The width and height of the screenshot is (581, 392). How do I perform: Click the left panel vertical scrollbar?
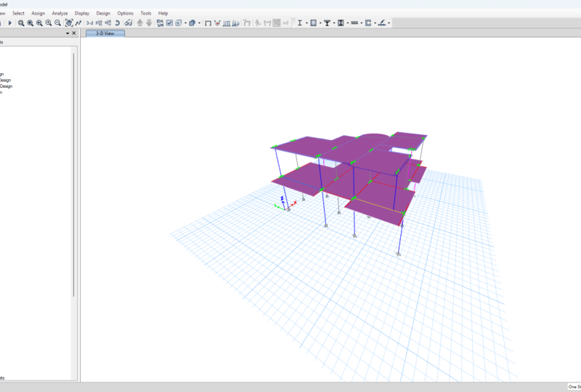[74, 174]
